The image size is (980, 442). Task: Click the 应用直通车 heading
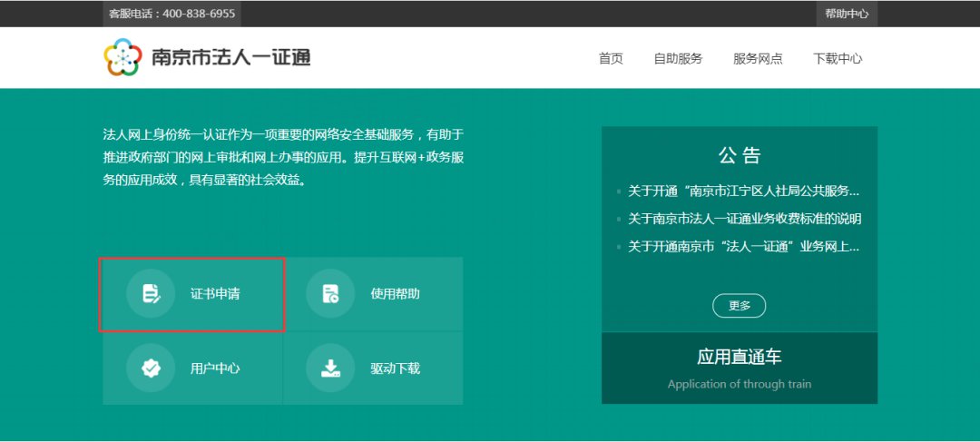pos(740,357)
